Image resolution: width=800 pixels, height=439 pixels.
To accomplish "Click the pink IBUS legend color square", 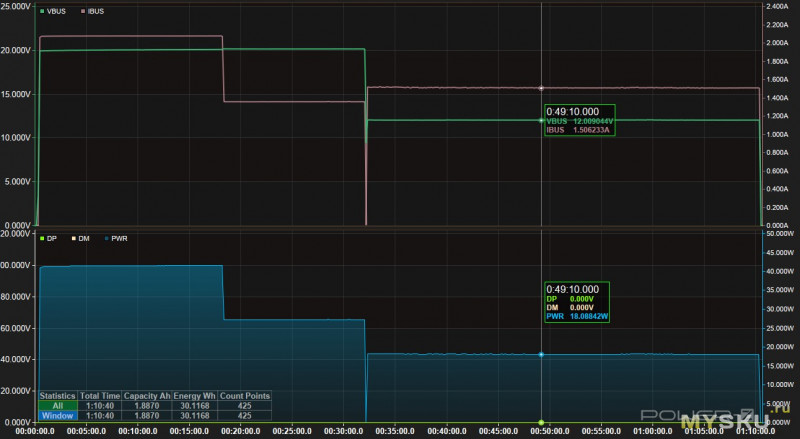I will tap(83, 11).
